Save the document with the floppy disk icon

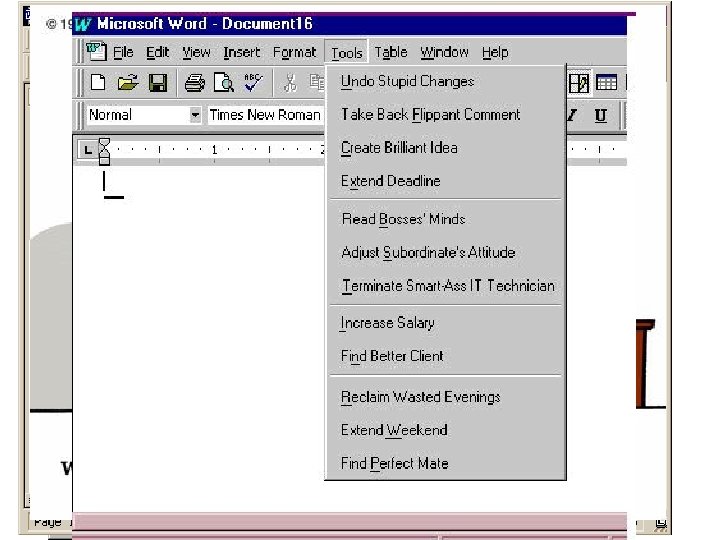(x=158, y=83)
